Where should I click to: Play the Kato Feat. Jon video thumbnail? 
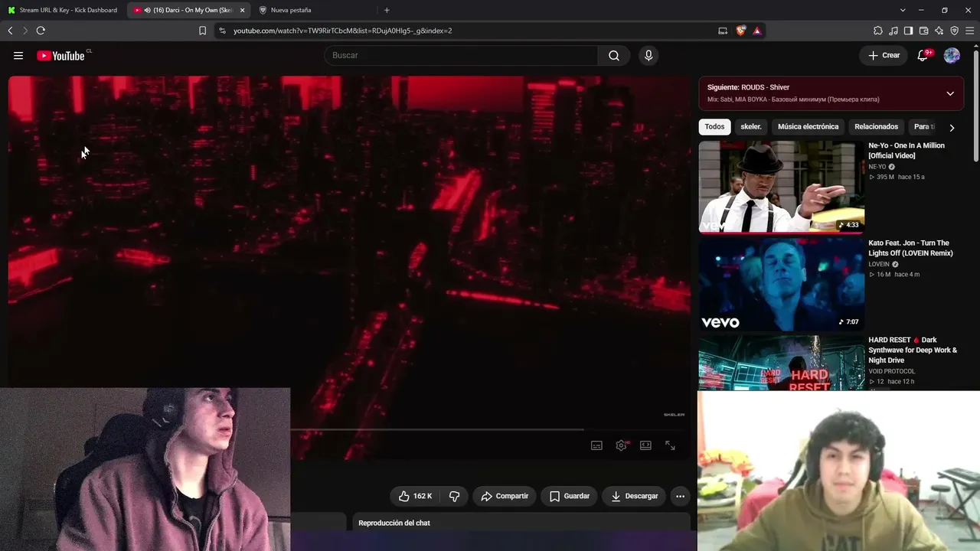(x=782, y=284)
